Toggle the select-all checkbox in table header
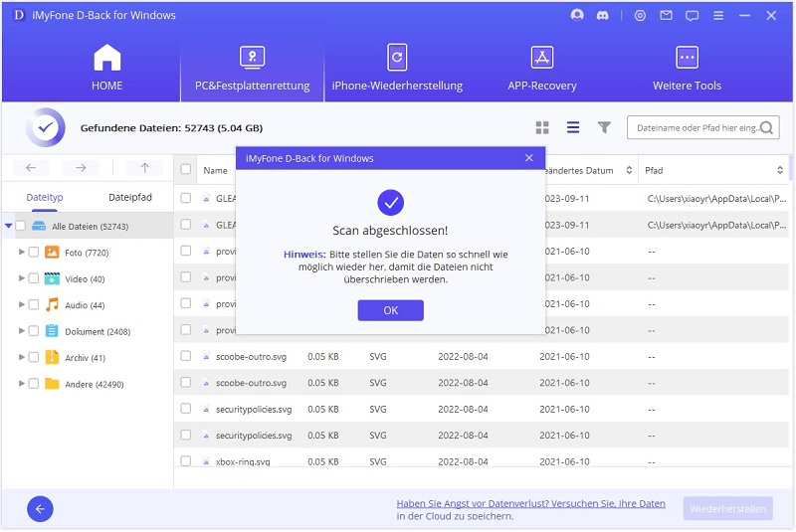The width and height of the screenshot is (796, 532). coord(186,169)
